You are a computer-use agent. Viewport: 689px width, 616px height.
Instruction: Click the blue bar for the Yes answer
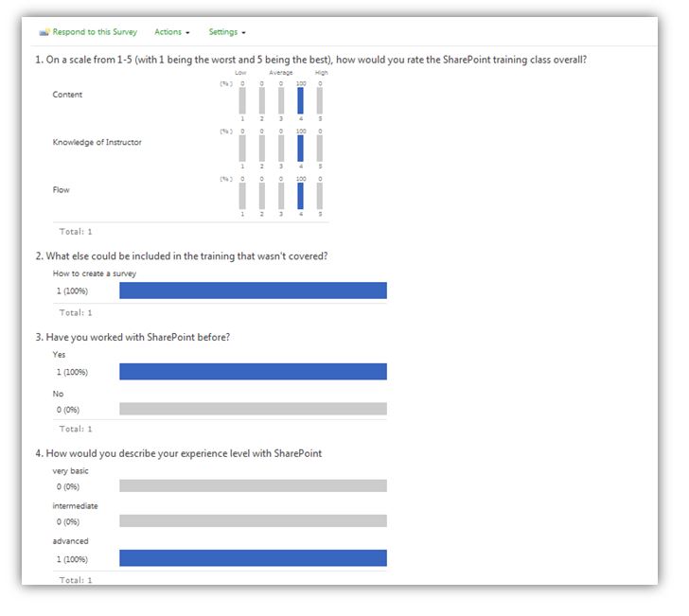[x=253, y=372]
